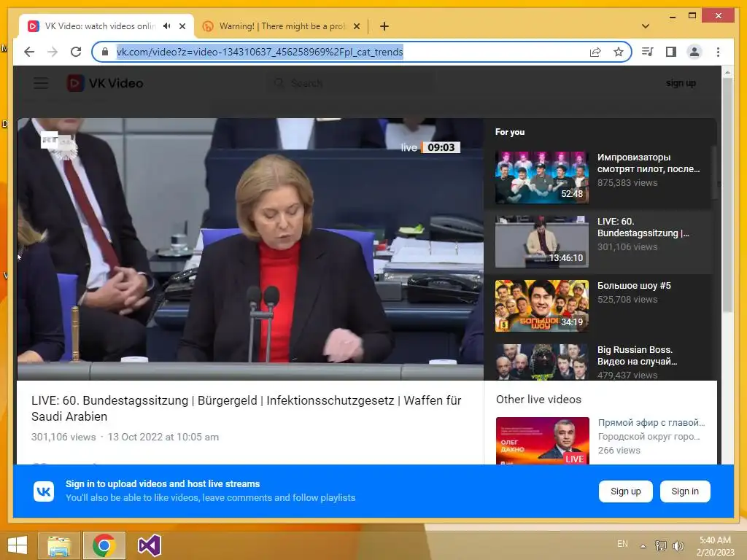This screenshot has height=560, width=747.
Task: Open File Explorer from the taskbar
Action: click(x=59, y=545)
